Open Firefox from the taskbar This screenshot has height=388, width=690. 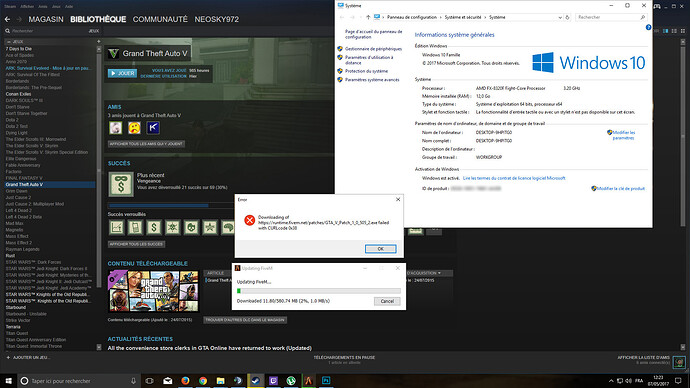(x=185, y=381)
